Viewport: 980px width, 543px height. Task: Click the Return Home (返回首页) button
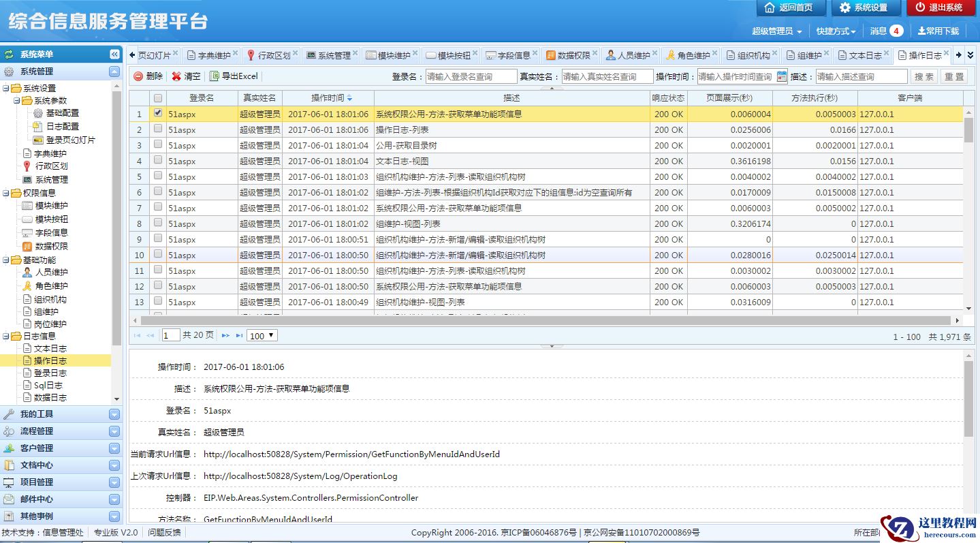coord(790,7)
